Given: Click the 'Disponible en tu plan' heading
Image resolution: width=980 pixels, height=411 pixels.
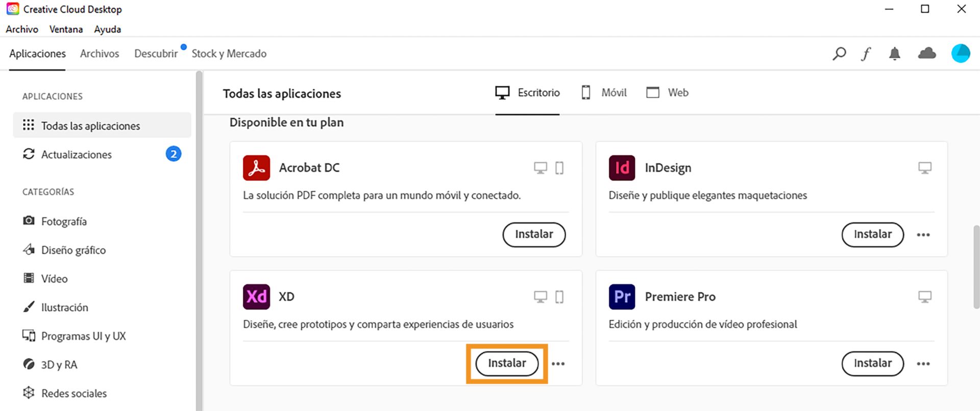Looking at the screenshot, I should 286,123.
